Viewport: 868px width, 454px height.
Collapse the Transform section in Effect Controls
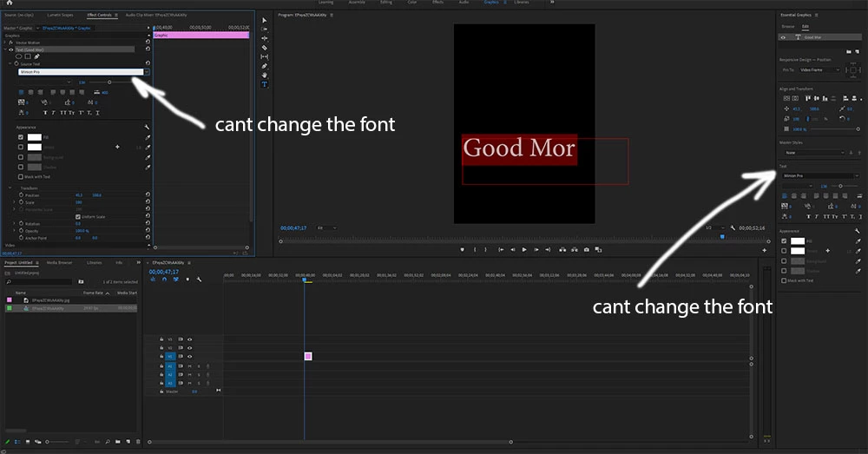click(x=10, y=188)
